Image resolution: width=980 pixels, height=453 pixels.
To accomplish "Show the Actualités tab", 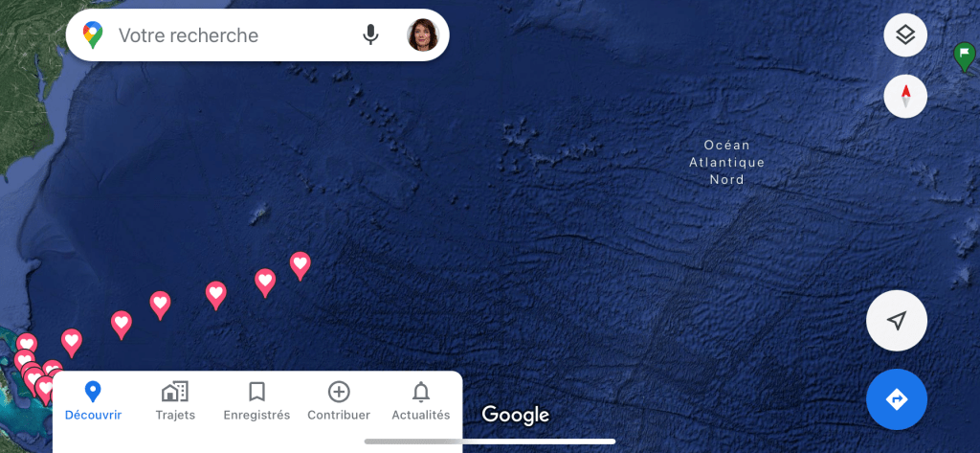I will point(421,401).
